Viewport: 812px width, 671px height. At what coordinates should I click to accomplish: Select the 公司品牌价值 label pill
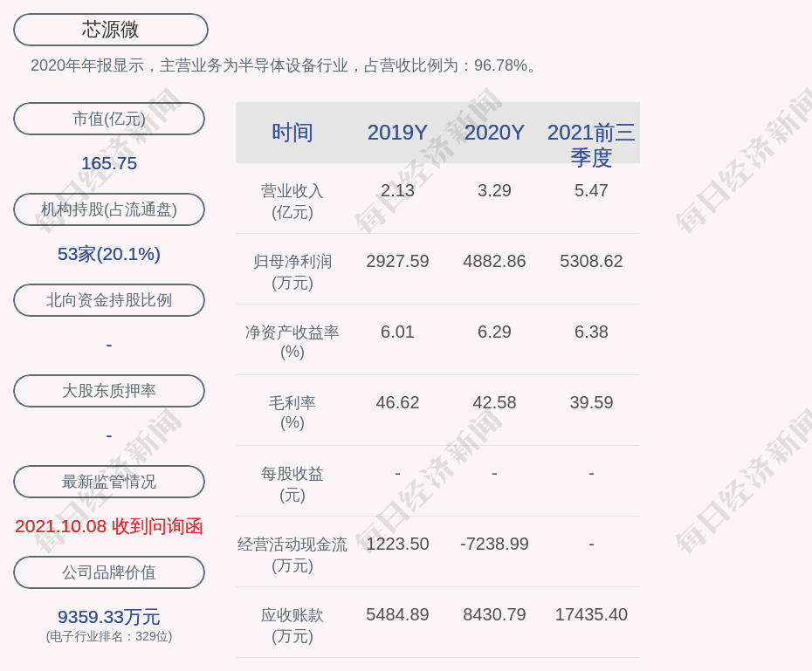point(109,572)
